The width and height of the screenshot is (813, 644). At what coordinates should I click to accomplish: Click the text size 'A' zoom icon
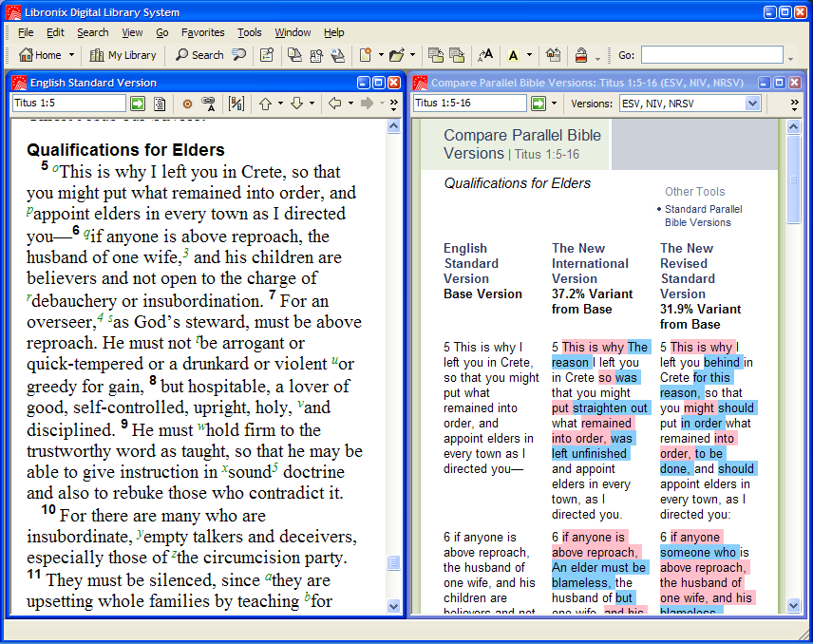[x=485, y=55]
